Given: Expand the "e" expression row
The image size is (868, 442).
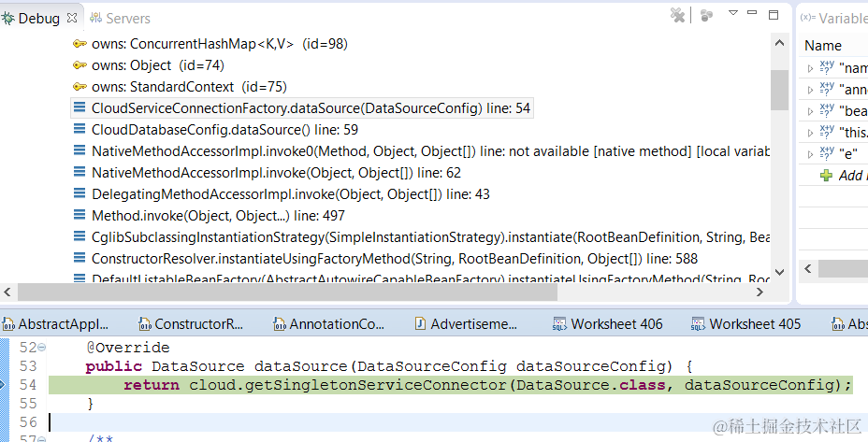Looking at the screenshot, I should coord(810,154).
